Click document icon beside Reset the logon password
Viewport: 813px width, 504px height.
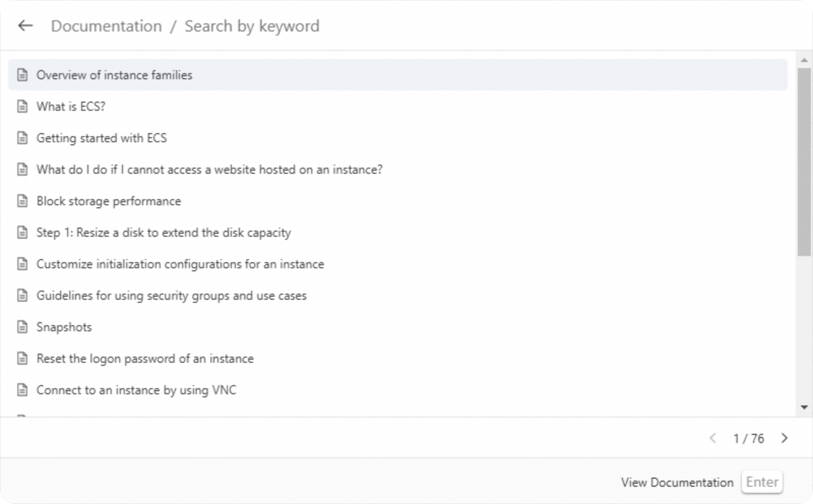click(22, 359)
